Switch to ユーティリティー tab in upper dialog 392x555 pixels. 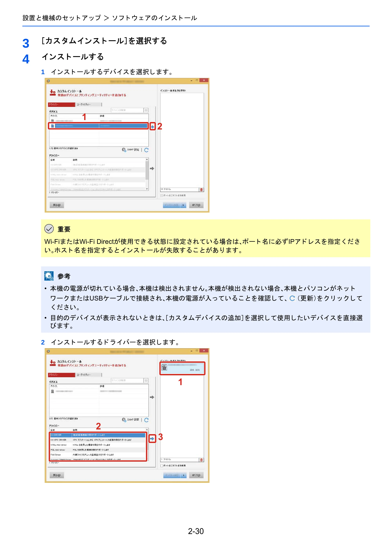[88, 104]
